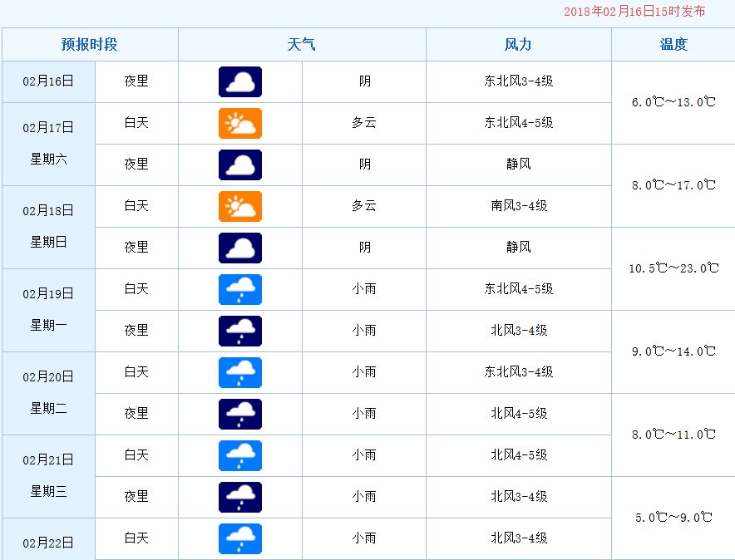Viewport: 735px width, 560px height.
Task: Click 东北风3-4级 in the 02月16日 row
Action: [x=519, y=81]
